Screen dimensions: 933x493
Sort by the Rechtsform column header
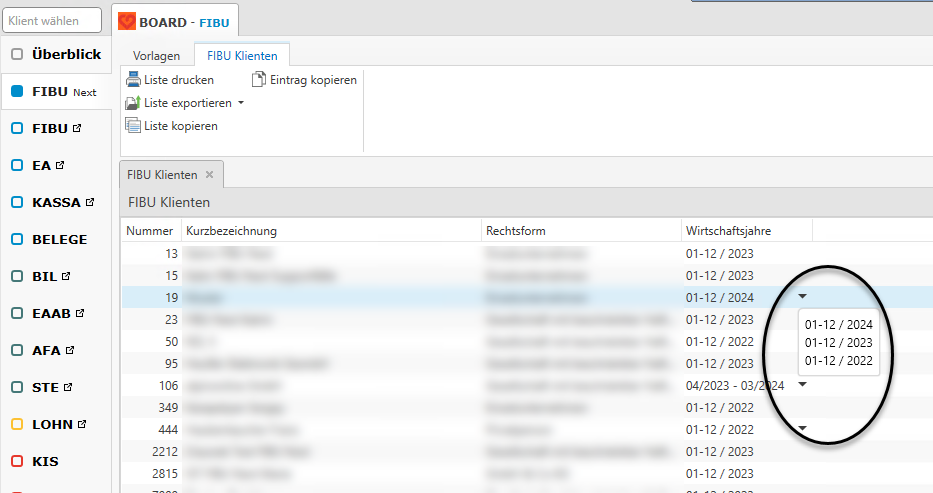[x=580, y=231]
